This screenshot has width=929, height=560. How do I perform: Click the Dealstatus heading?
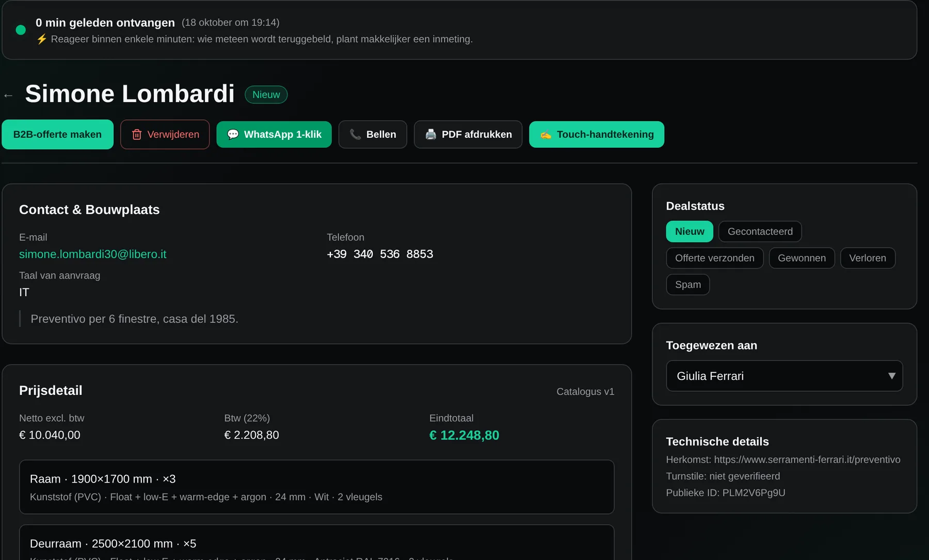tap(695, 206)
